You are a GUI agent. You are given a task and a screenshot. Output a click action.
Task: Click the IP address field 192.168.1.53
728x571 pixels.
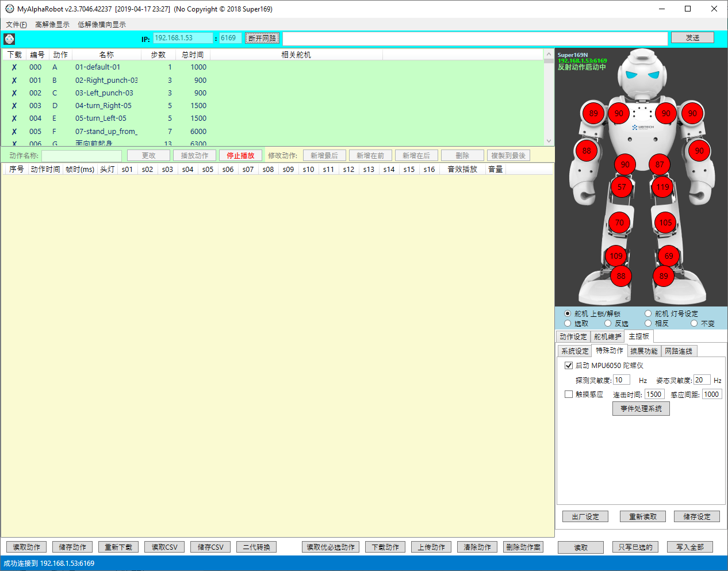point(183,38)
